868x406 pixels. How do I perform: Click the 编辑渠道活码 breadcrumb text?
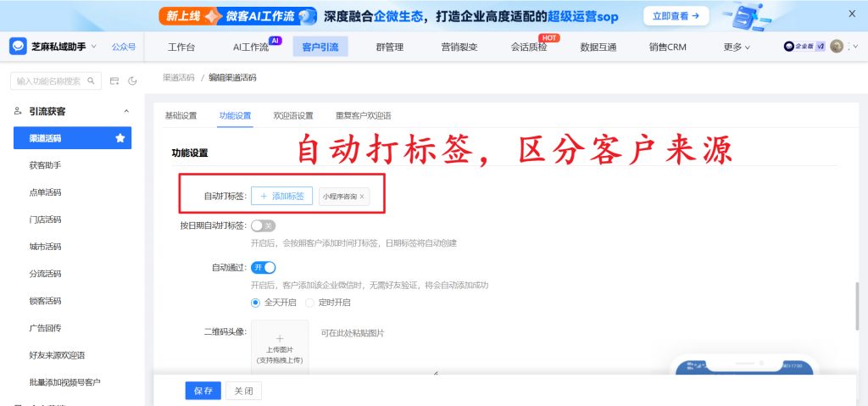pos(232,77)
